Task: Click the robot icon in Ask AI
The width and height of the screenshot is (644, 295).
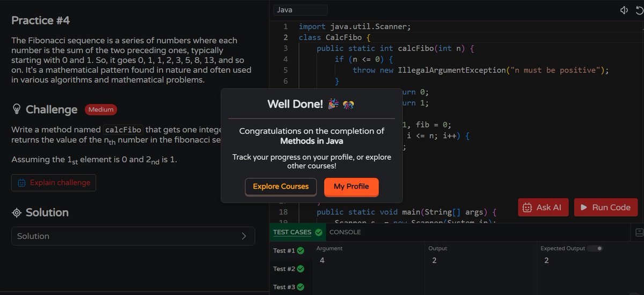Action: point(527,208)
